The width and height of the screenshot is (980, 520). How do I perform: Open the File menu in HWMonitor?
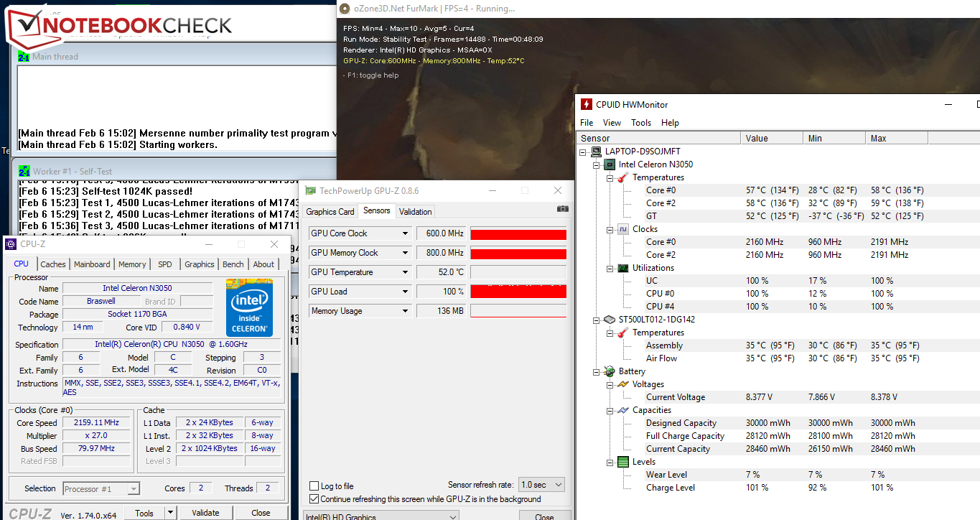(587, 123)
